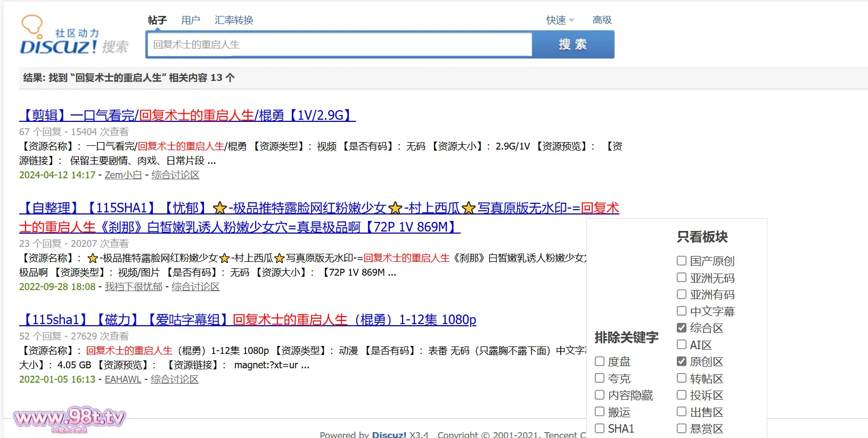Open the 【自整理】【115SHA1】 thread title
The image size is (868, 438).
(x=319, y=217)
